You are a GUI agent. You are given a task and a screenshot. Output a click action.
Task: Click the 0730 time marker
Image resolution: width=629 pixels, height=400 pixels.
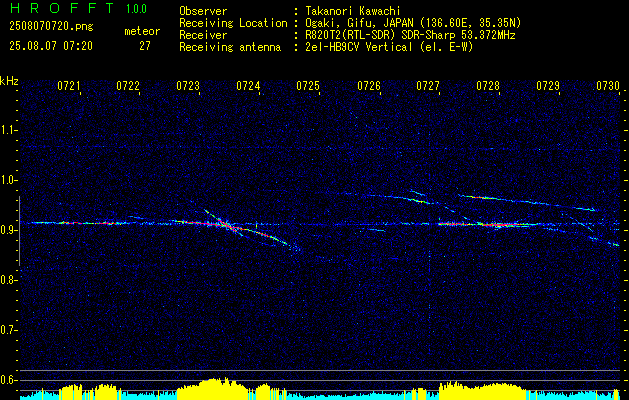pyautogui.click(x=608, y=86)
